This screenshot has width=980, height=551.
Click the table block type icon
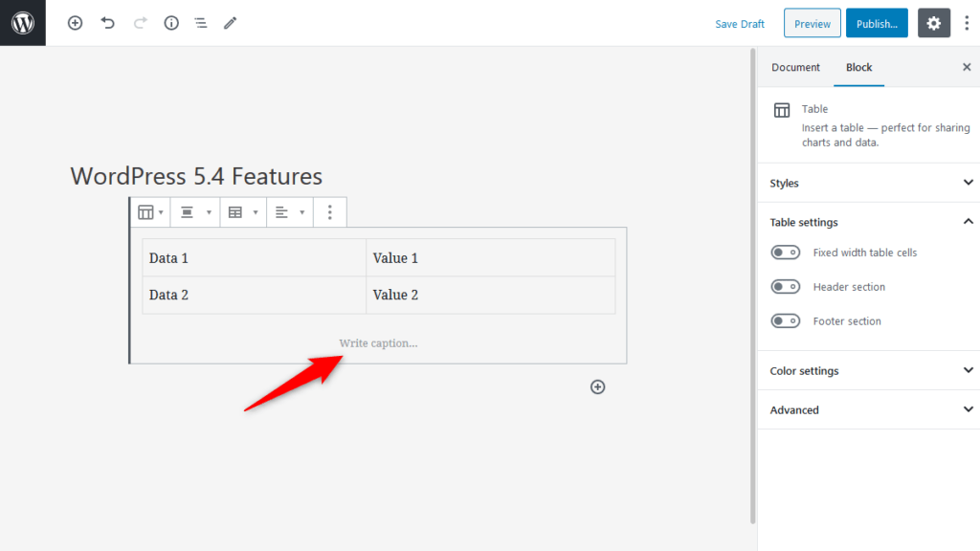point(150,212)
